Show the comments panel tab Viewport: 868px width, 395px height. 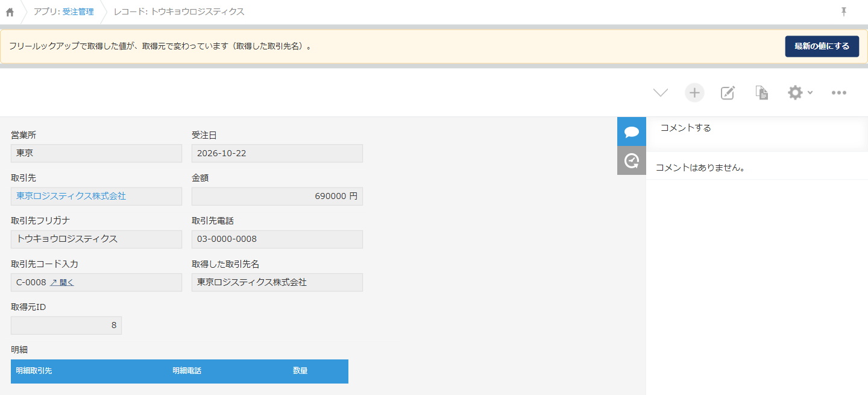[632, 131]
